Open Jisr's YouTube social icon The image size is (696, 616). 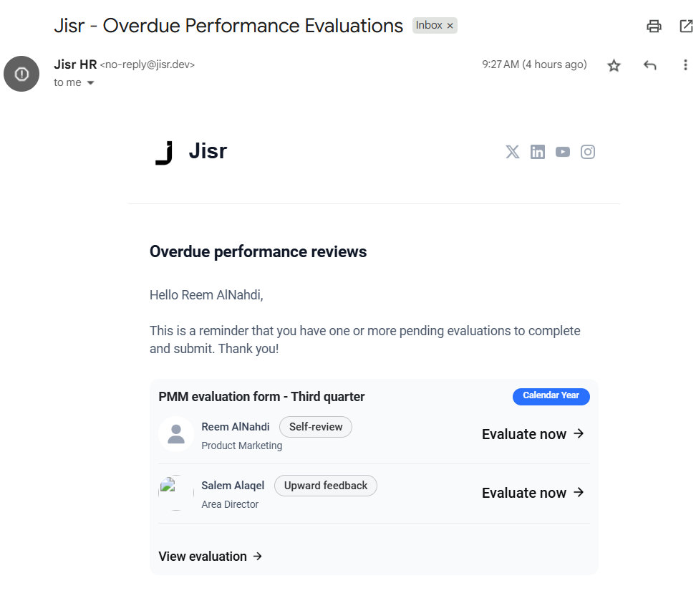563,152
